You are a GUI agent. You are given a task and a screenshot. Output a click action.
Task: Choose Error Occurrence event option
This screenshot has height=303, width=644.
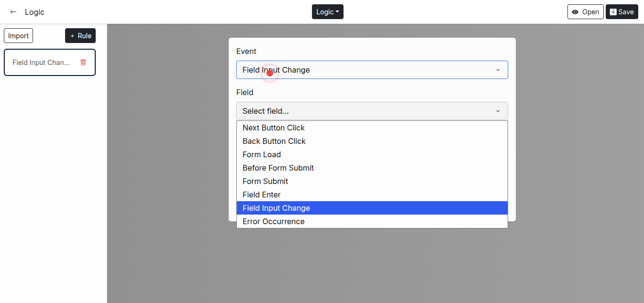tap(273, 221)
